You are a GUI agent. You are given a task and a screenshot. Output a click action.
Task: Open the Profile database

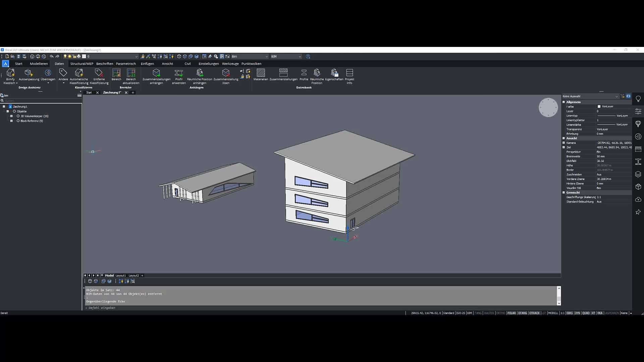pos(304,75)
